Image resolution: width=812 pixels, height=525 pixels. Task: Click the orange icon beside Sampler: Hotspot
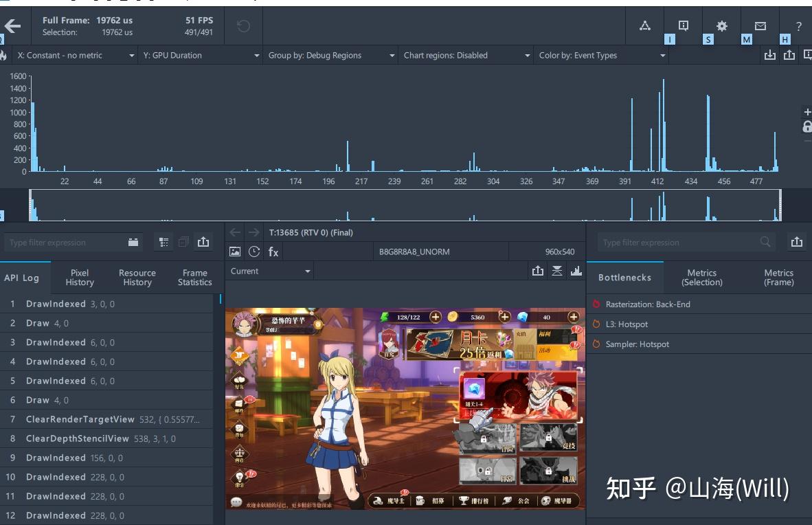596,344
